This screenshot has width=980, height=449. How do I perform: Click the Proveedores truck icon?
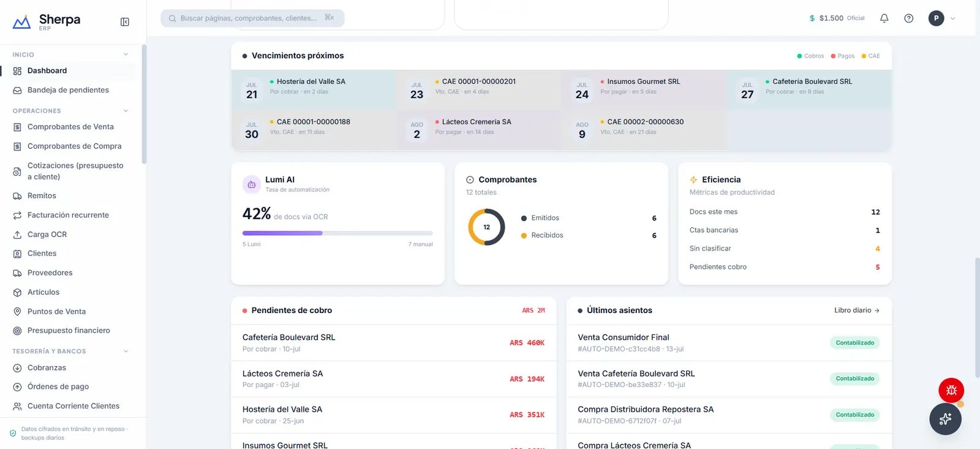pos(17,273)
